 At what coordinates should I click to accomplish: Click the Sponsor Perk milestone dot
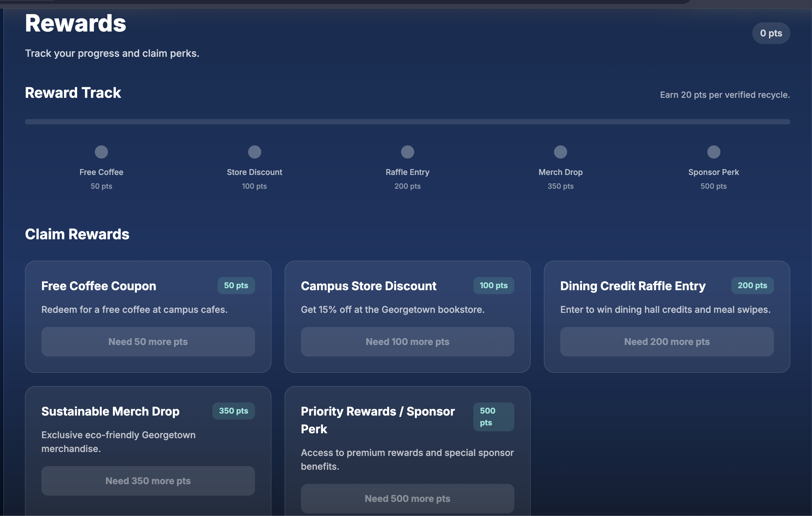[x=714, y=152]
